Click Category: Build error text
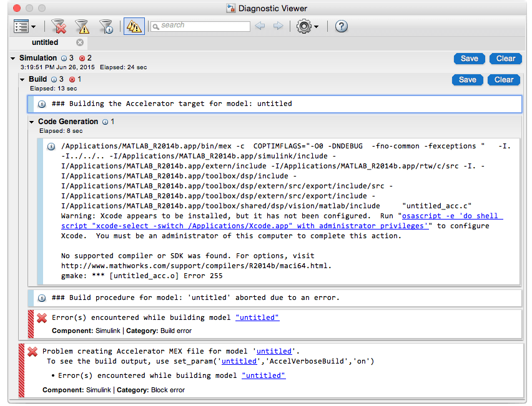The width and height of the screenshot is (532, 406). pos(159,331)
